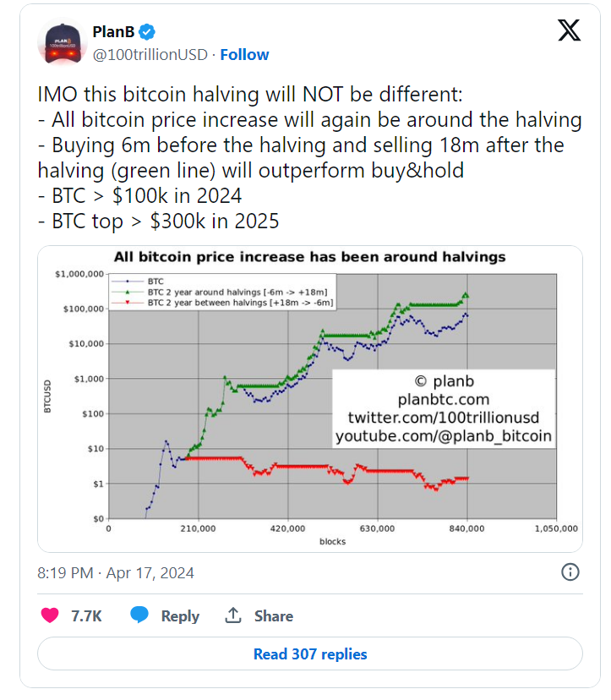Open PlanB's profile avatar
This screenshot has width=611, height=700.
tap(63, 43)
